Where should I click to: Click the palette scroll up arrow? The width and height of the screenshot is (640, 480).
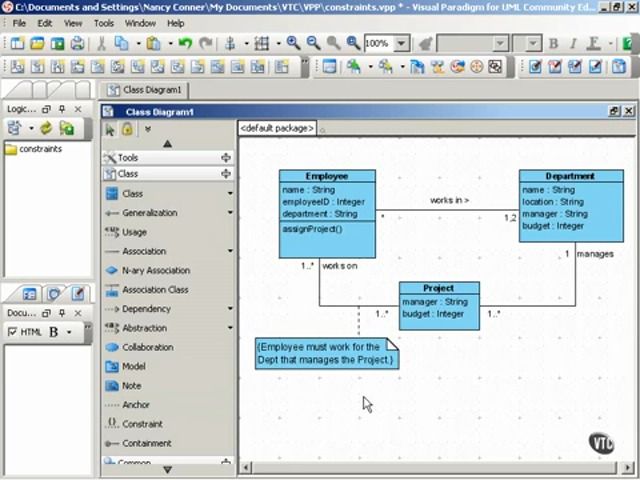[167, 144]
